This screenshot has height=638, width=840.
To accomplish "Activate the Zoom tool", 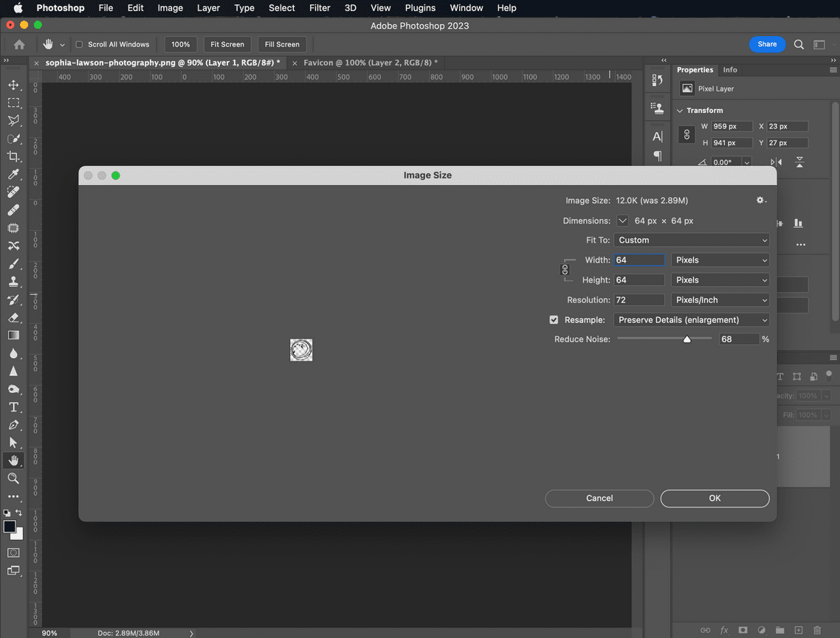I will 14,479.
